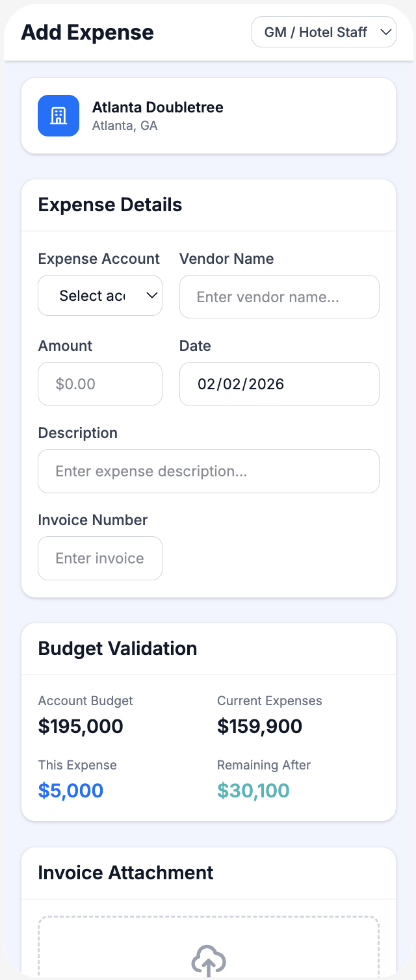This screenshot has width=416, height=980.
Task: Select the Amount field showing $0.00
Action: click(x=99, y=383)
